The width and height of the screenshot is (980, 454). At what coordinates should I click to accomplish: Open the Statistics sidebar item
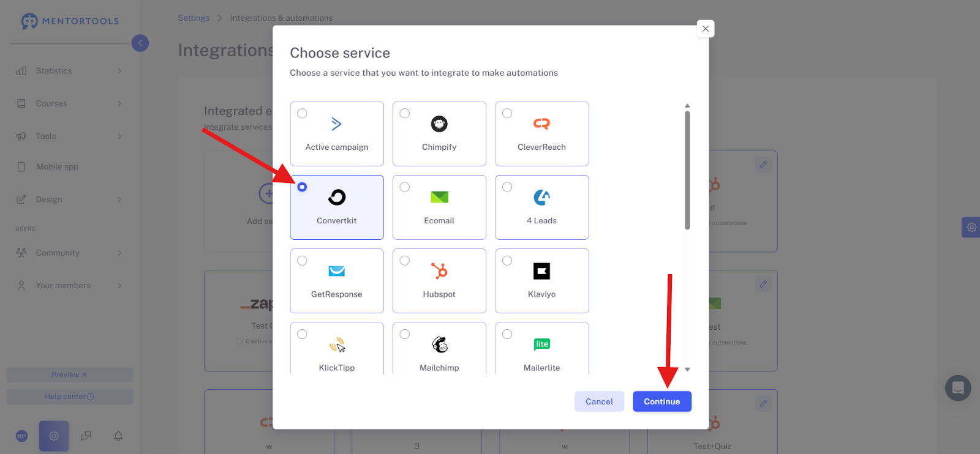tap(70, 71)
